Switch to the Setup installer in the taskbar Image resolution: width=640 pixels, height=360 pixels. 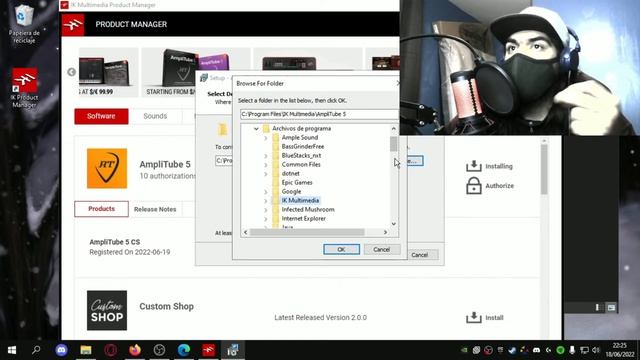pos(233,350)
